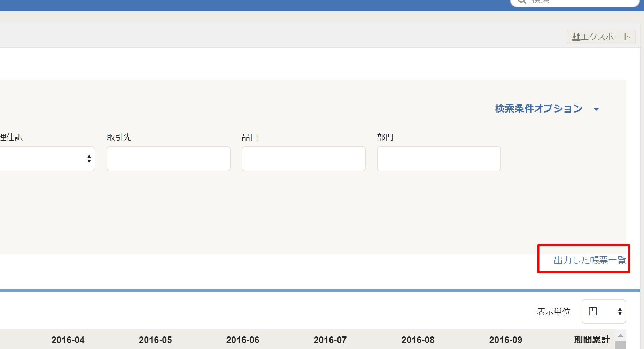Open the 表示単位 円 dropdown
644x349 pixels.
[604, 311]
